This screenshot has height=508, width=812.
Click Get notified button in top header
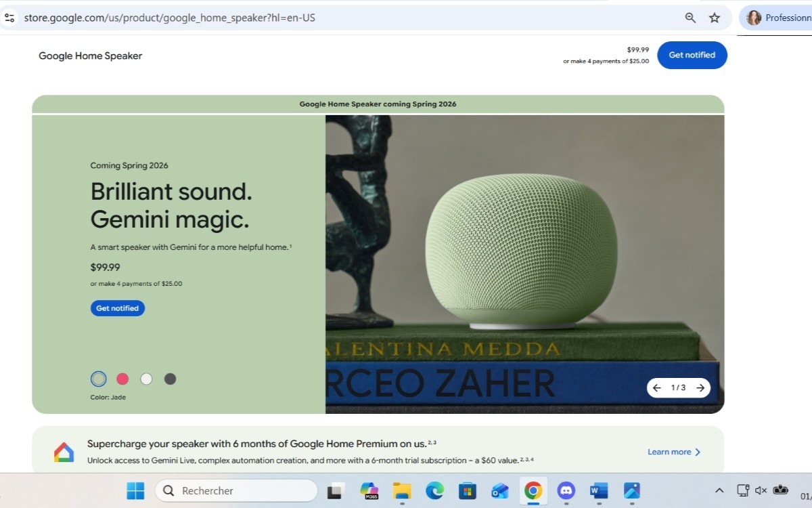(692, 55)
